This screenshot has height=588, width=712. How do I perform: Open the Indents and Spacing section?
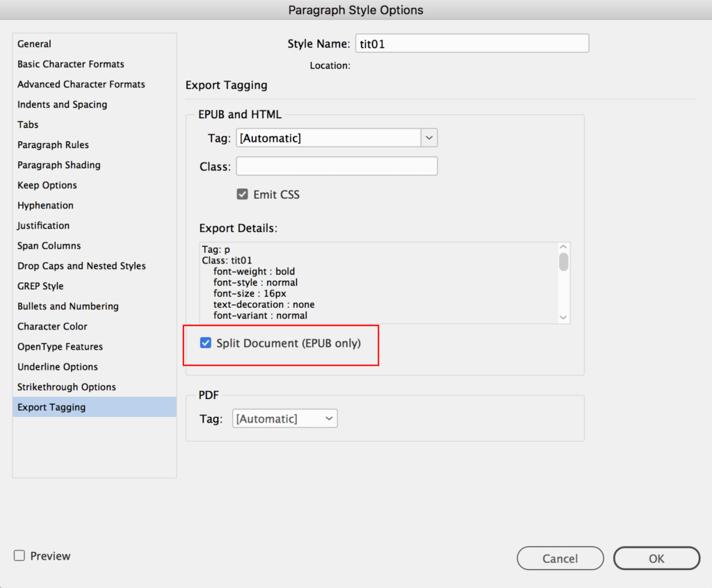62,104
